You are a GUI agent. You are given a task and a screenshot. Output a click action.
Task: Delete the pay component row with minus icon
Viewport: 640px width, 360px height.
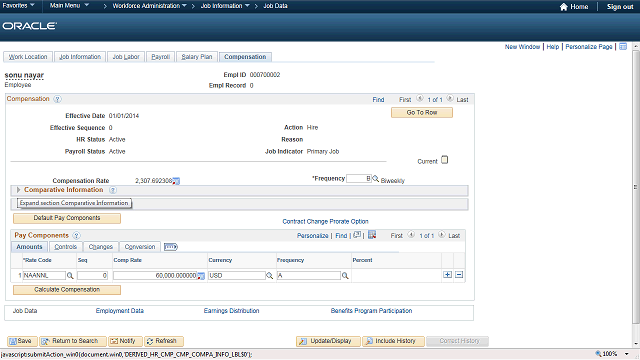click(x=459, y=275)
